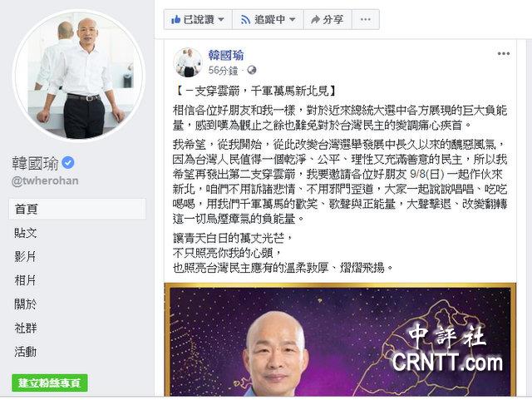Open the large circular profile picture
This screenshot has width=532, height=400.
tap(79, 75)
